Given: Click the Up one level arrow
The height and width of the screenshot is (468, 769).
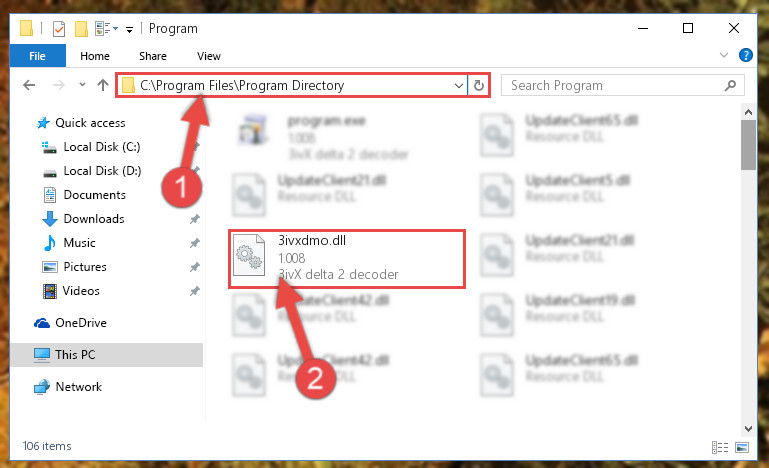Looking at the screenshot, I should click(x=103, y=85).
